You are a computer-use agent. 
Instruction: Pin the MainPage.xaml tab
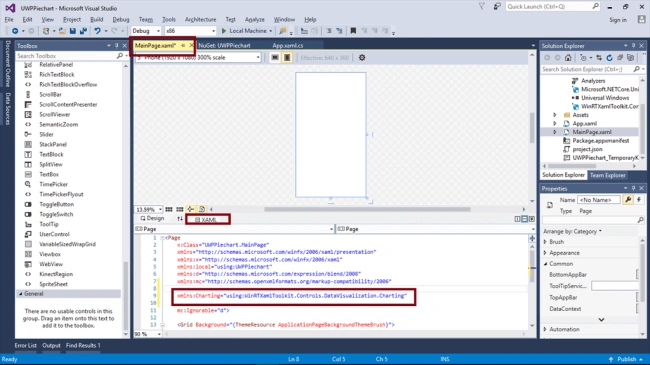coord(183,46)
